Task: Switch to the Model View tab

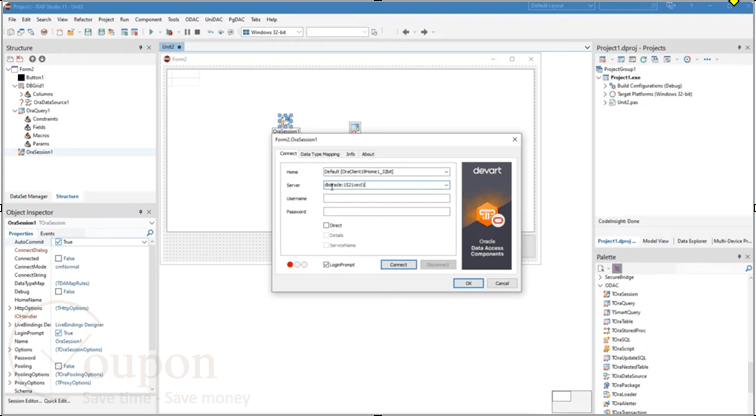Action: pyautogui.click(x=656, y=241)
